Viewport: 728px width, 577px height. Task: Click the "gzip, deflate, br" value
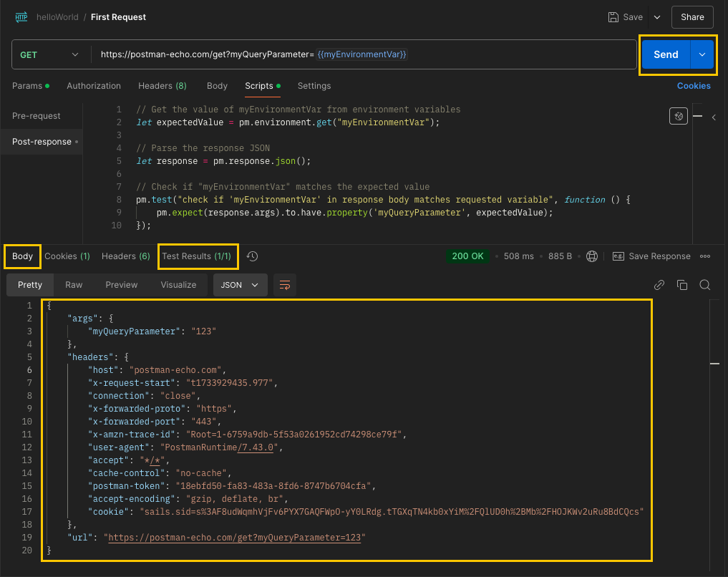pos(235,499)
